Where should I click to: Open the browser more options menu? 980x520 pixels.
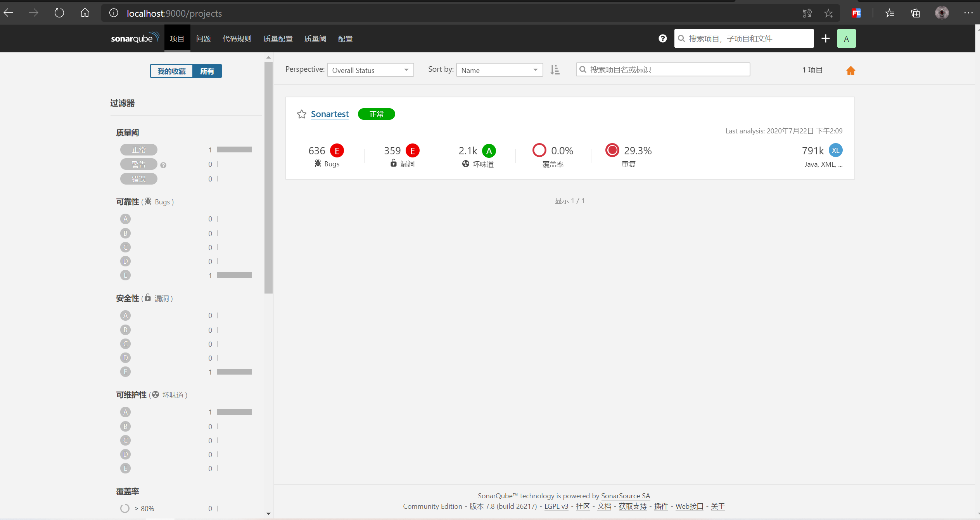968,13
